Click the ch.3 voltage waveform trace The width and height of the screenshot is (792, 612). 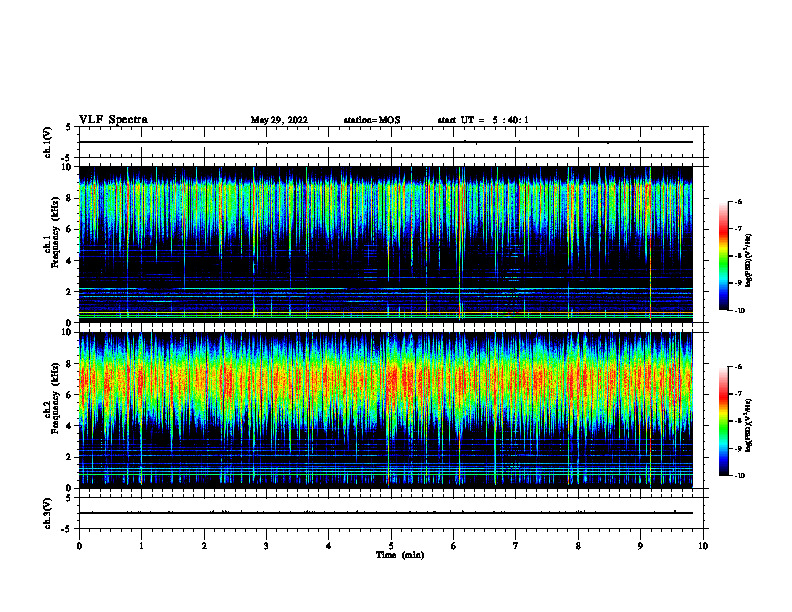point(386,513)
